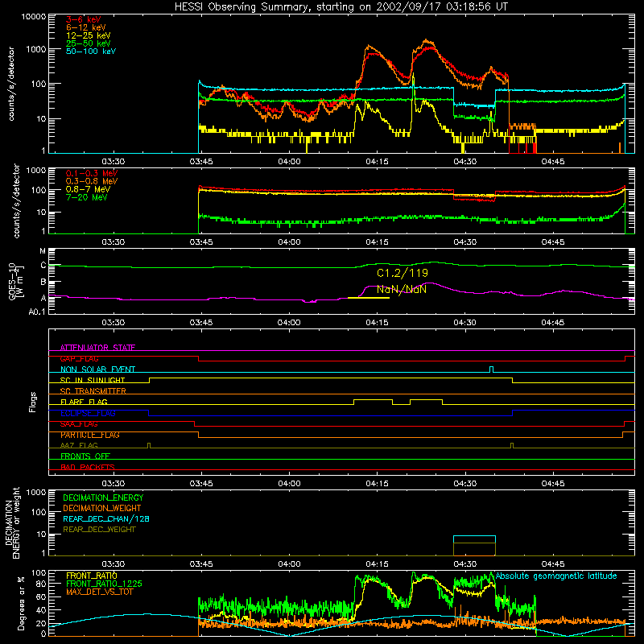Click the Flags y-axis label
Viewport: 644px width, 644px height.
(x=32, y=402)
